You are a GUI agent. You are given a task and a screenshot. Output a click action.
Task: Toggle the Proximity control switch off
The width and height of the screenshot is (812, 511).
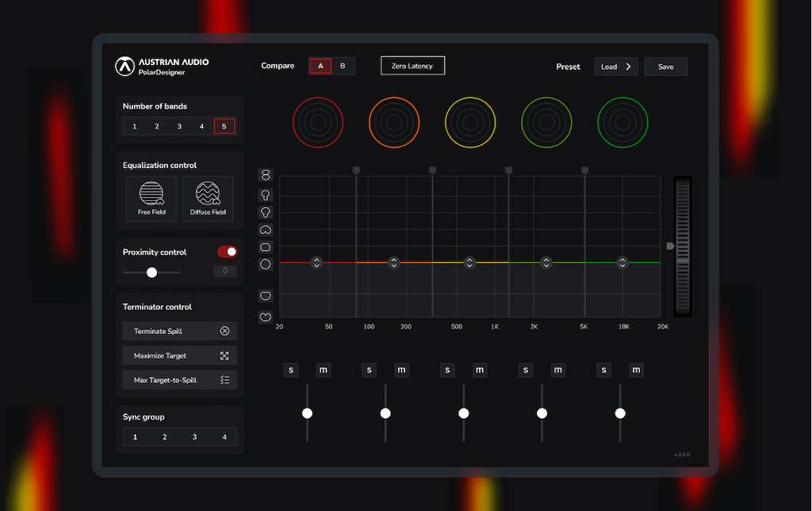[x=227, y=252]
